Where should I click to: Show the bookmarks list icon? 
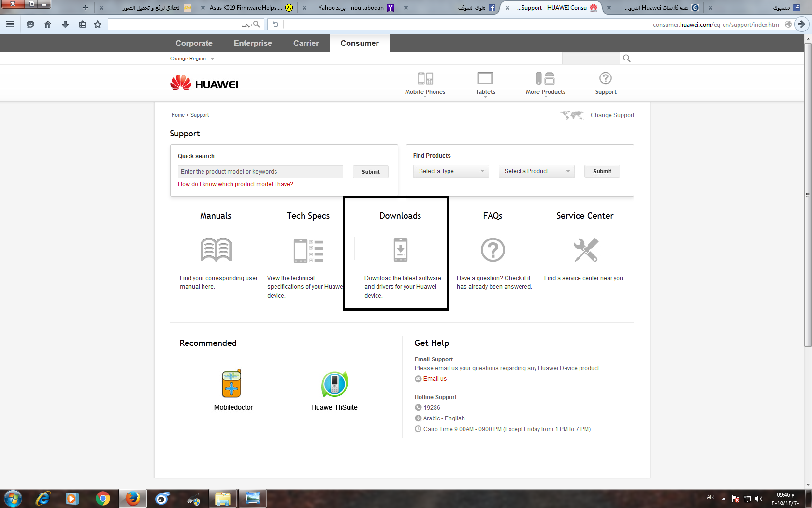tap(83, 24)
